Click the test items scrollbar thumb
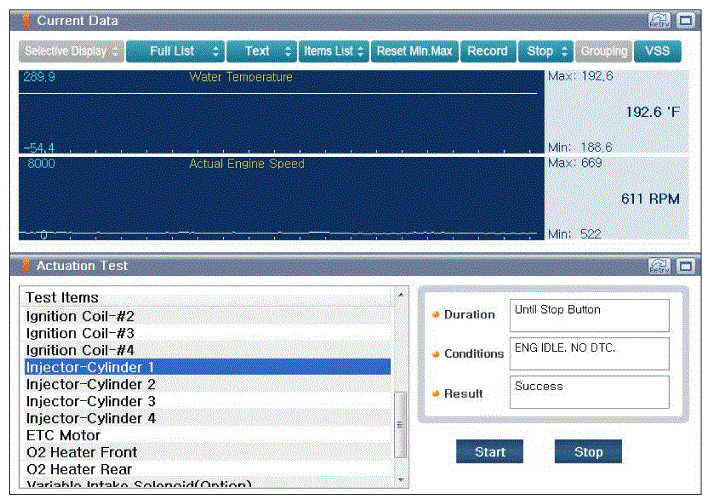The image size is (711, 504). (x=400, y=425)
